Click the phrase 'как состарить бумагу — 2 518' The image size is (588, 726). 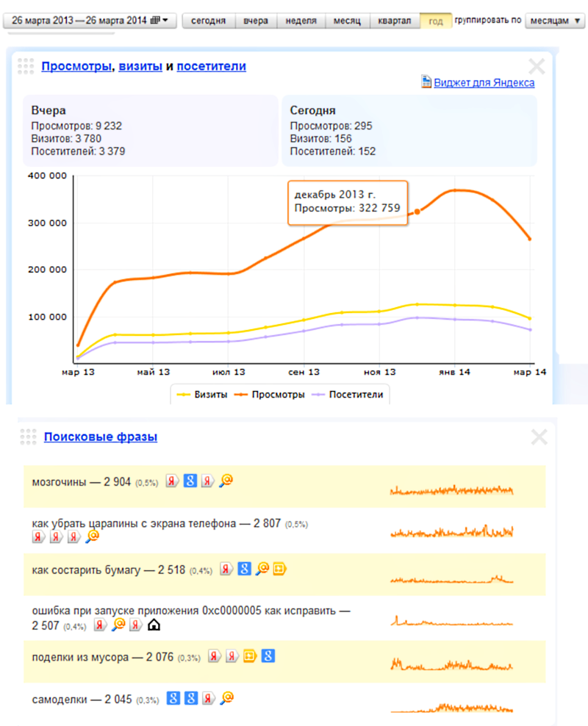(108, 570)
